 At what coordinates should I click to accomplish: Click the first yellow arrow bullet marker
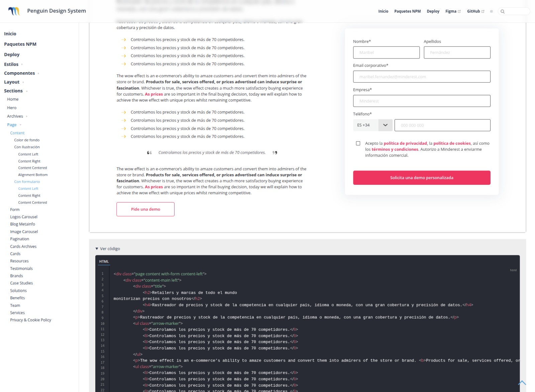124,40
